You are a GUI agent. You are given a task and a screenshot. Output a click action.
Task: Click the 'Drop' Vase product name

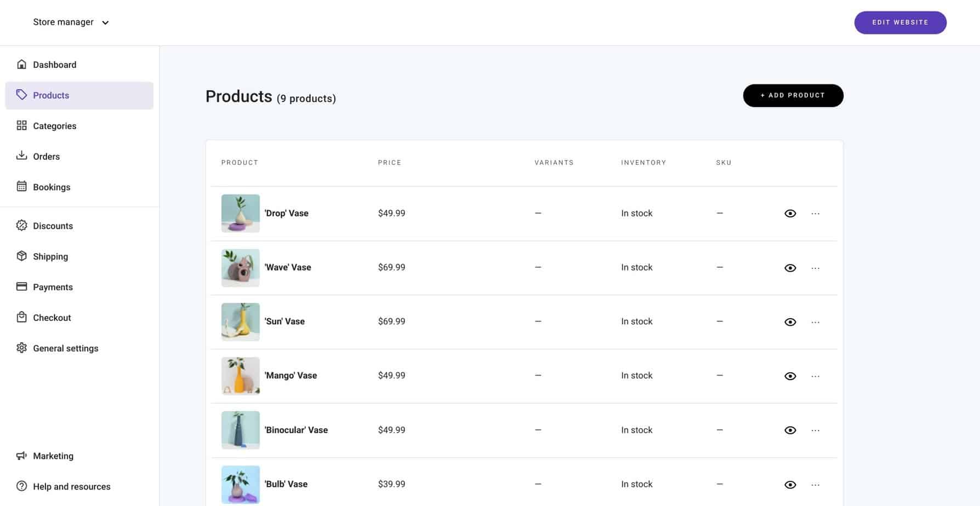click(x=286, y=214)
